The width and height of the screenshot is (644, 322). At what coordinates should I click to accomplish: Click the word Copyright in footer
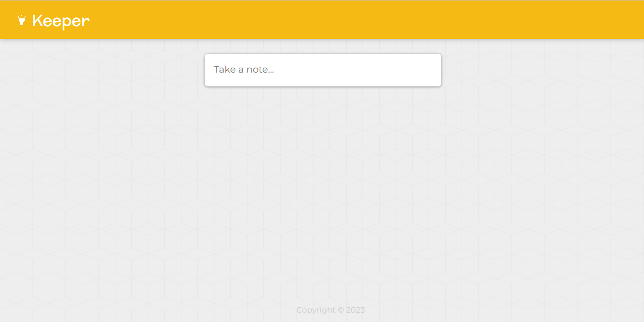tap(316, 310)
